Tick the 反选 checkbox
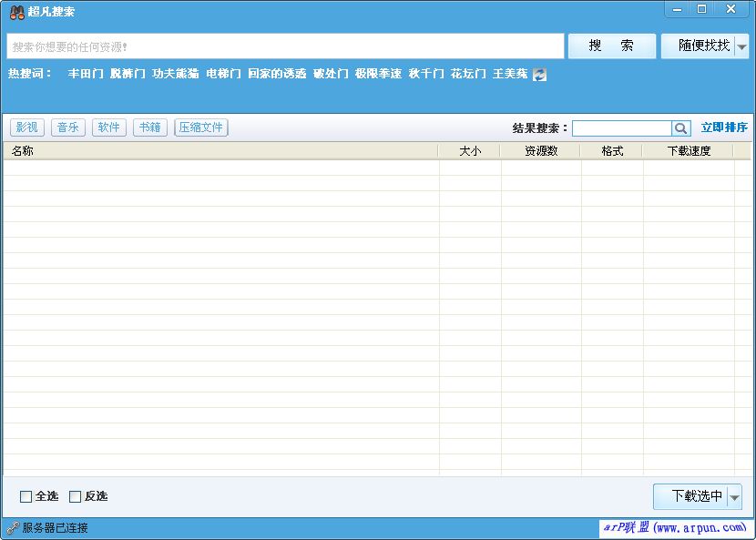The width and height of the screenshot is (756, 540). [76, 496]
